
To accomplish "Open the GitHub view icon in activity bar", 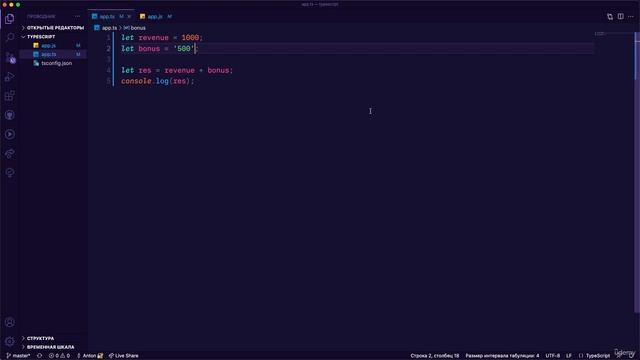I will click(9, 115).
